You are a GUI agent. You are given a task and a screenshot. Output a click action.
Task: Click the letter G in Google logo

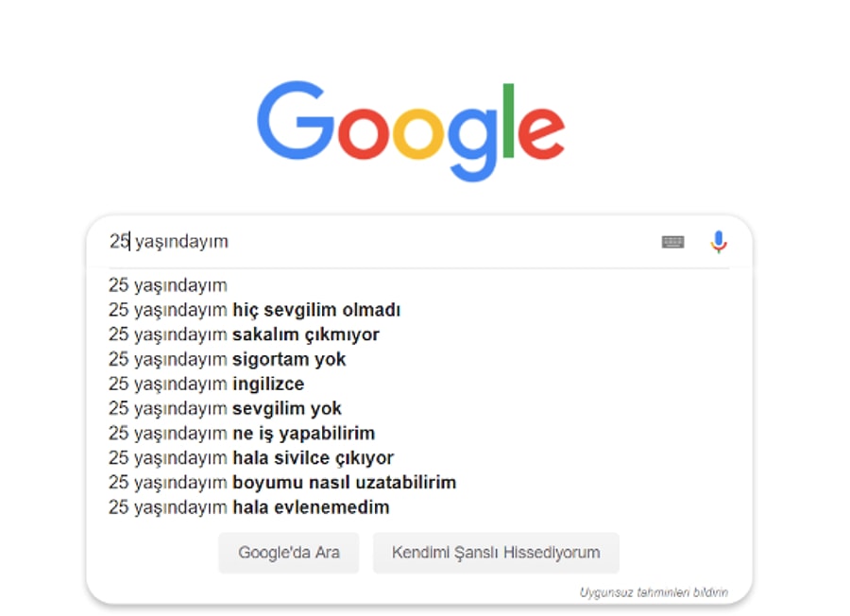pos(296,120)
